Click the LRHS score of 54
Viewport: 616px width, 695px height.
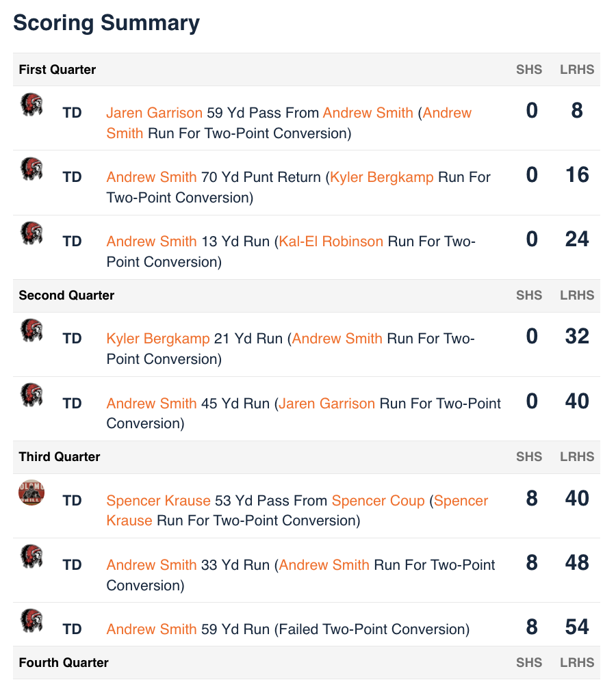[x=577, y=627]
